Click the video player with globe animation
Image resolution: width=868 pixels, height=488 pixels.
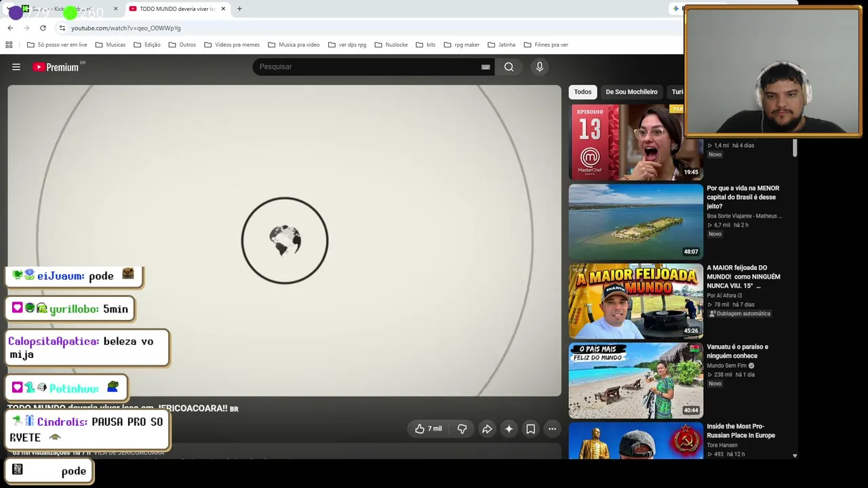[284, 241]
